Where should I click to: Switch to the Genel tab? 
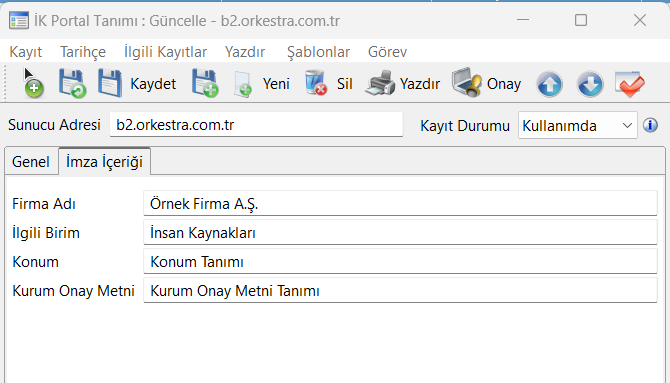tap(31, 162)
